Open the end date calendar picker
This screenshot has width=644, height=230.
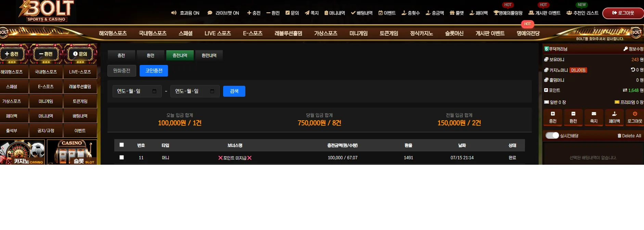click(212, 91)
